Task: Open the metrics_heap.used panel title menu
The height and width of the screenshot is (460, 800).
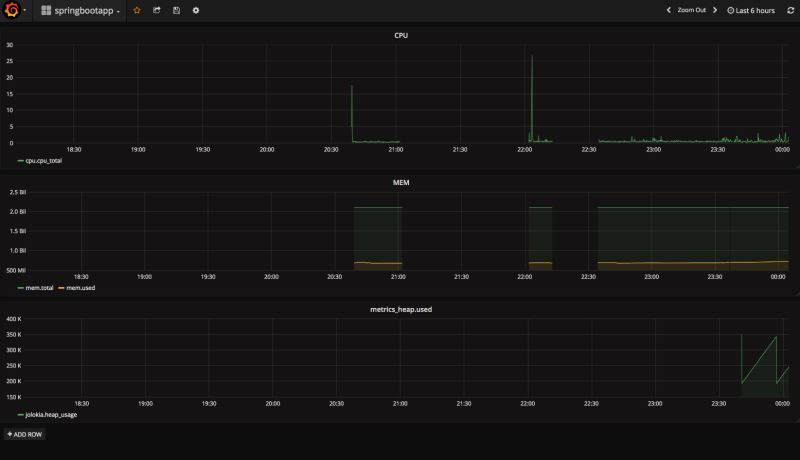Action: (x=401, y=309)
